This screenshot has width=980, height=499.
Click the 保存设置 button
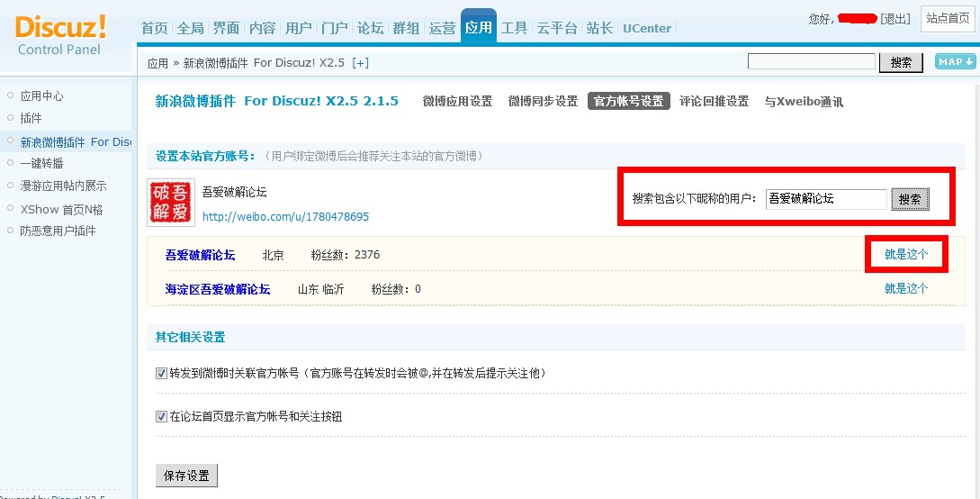(186, 476)
